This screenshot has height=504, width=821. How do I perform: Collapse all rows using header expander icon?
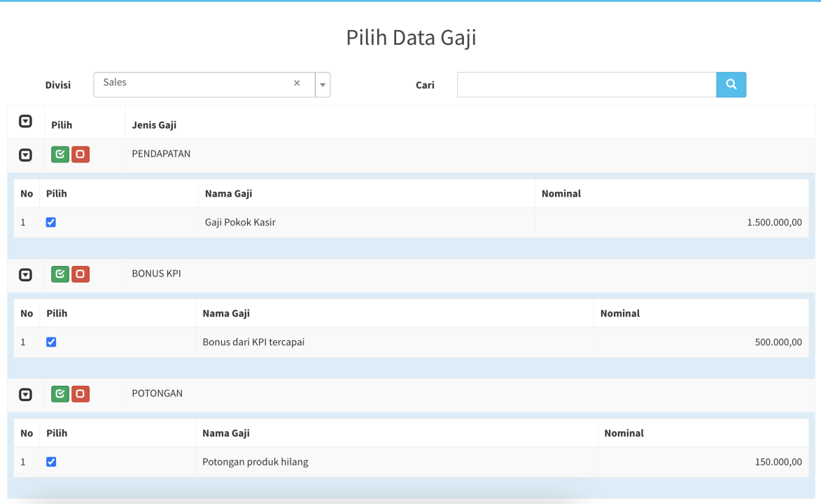point(25,122)
